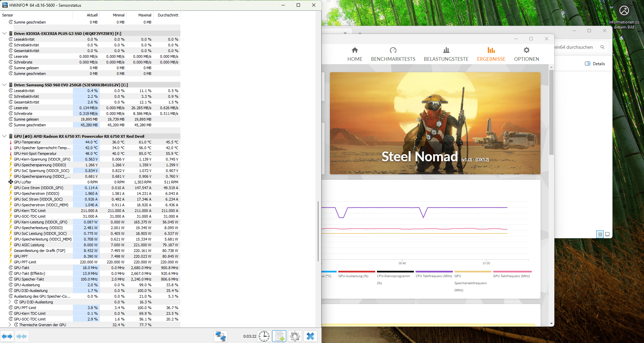Screen dimensions: 644x343
Task: Open the BENCHMARKTESTS tab
Action: pyautogui.click(x=393, y=54)
